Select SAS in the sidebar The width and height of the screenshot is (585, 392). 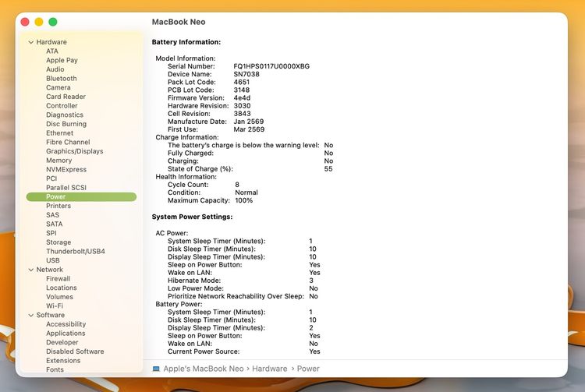[x=52, y=215]
